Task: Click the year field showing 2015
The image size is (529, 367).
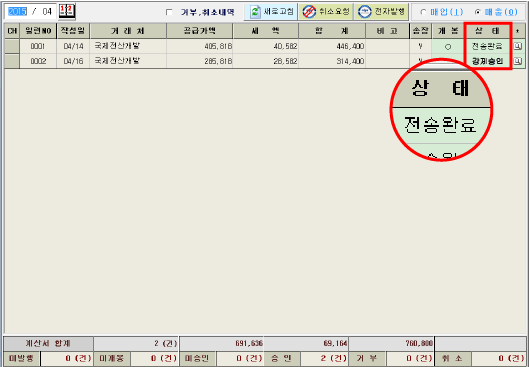Action: click(x=18, y=11)
